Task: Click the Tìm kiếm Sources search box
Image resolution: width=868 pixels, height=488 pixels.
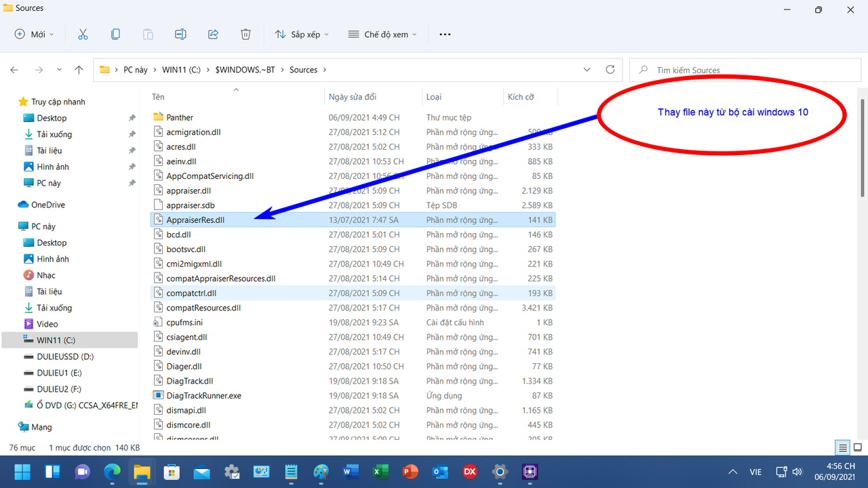Action: point(746,70)
